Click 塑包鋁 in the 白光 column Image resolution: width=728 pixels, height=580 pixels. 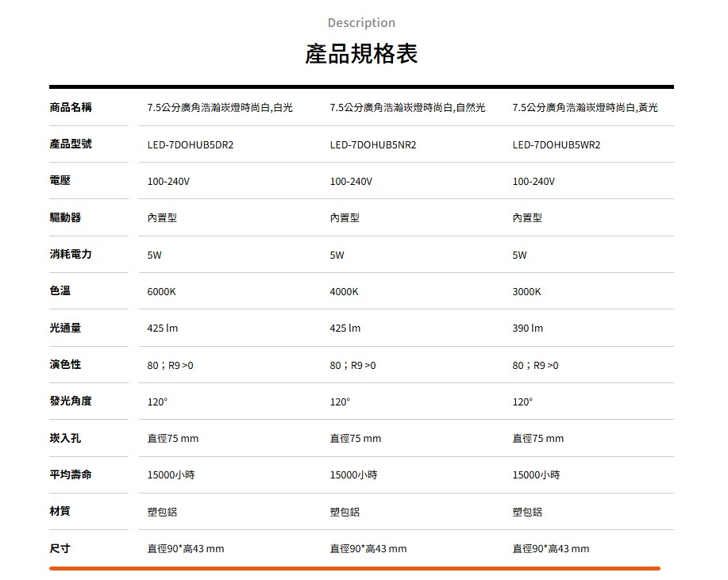[x=162, y=512]
